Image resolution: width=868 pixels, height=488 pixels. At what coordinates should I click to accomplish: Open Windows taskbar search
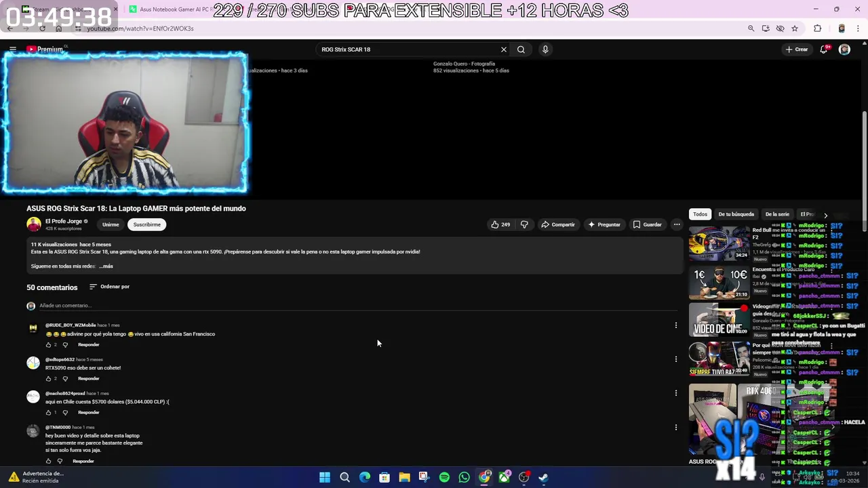344,478
